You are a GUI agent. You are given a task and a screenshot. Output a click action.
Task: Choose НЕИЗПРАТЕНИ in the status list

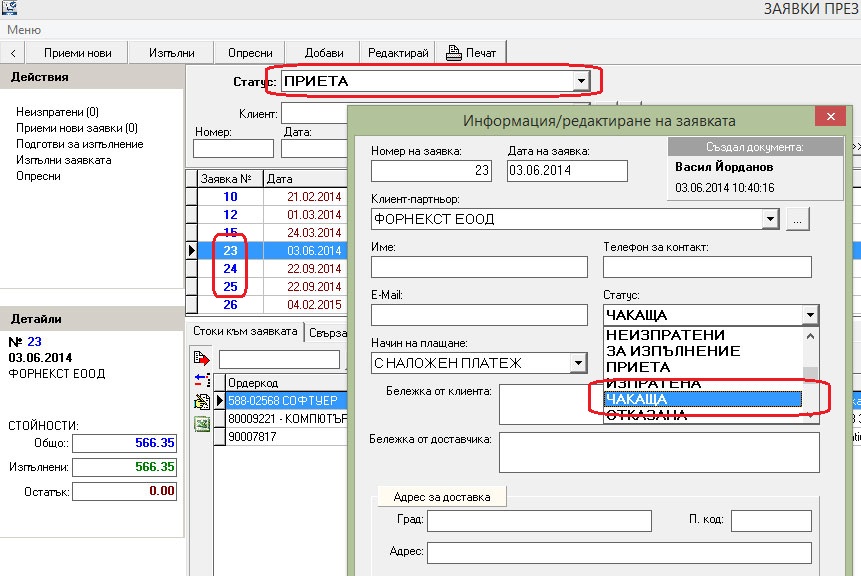point(703,335)
